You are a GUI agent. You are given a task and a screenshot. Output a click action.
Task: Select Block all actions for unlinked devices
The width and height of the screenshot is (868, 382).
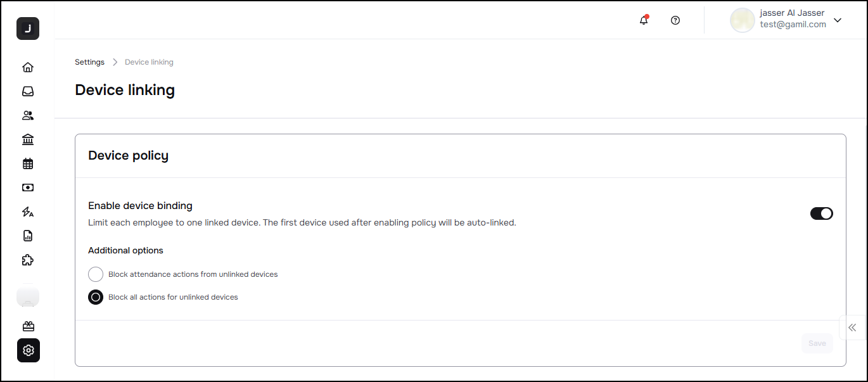[96, 297]
